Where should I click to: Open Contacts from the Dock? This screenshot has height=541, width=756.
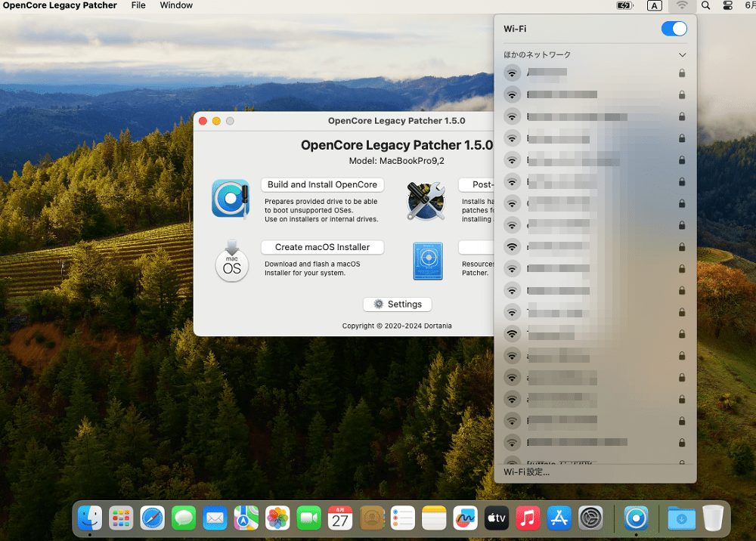pos(371,518)
